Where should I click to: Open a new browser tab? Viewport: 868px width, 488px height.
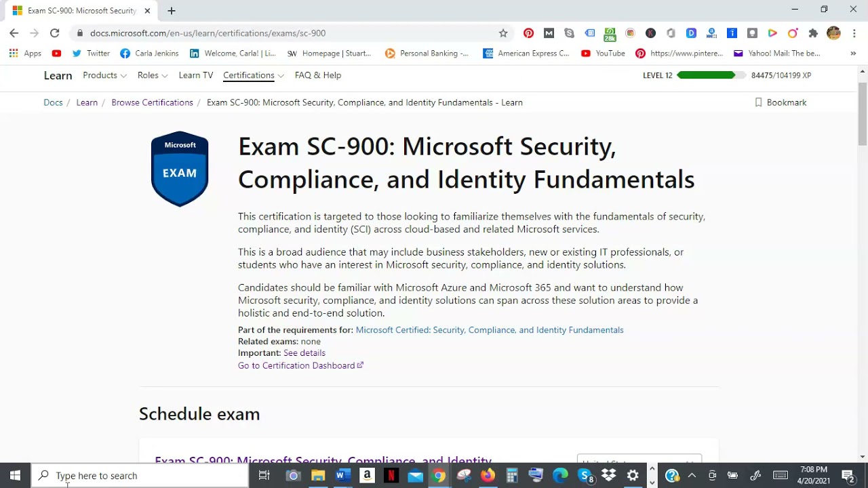(172, 11)
